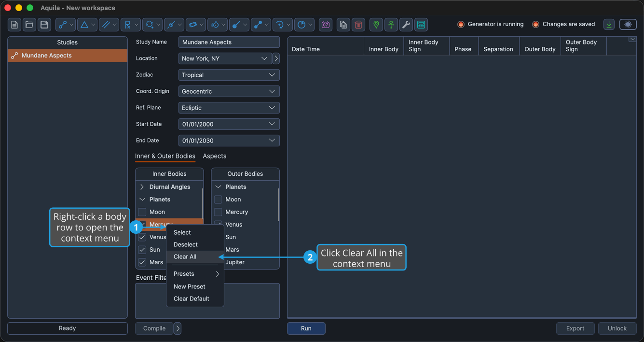This screenshot has height=342, width=644.
Task: Open the results table column chooser arrow
Action: tap(632, 40)
